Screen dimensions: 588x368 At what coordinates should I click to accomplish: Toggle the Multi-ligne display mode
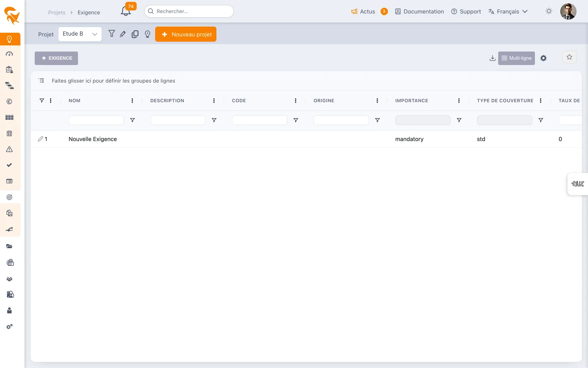(x=517, y=58)
